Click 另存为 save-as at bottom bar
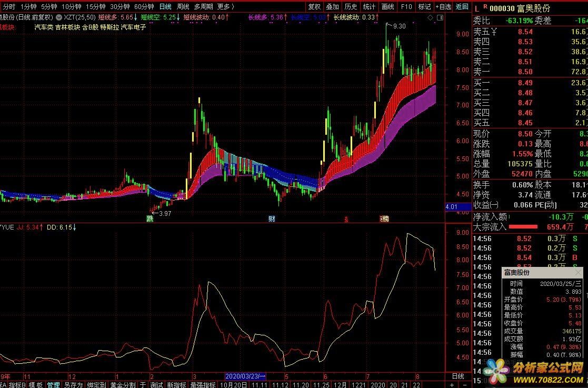 pos(73,385)
